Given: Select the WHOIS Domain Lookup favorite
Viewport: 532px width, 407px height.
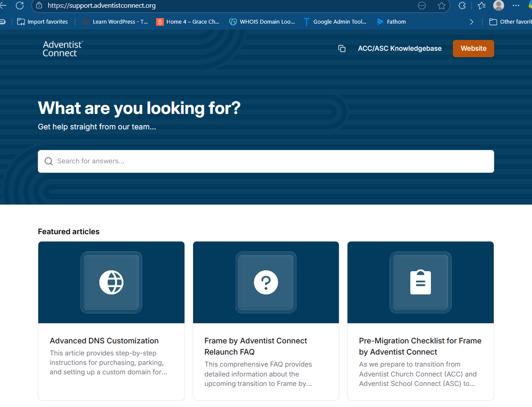Looking at the screenshot, I should coord(262,21).
